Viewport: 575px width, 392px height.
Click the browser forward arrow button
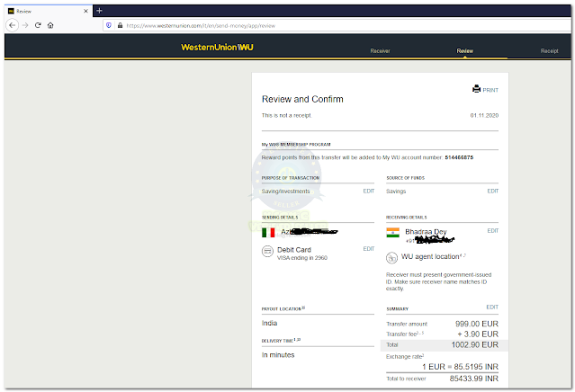[25, 25]
